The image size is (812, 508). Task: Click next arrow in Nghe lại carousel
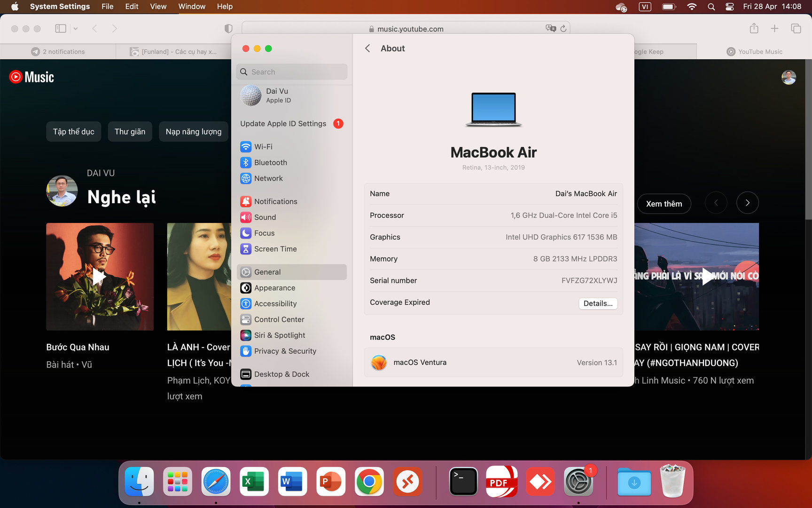tap(747, 203)
